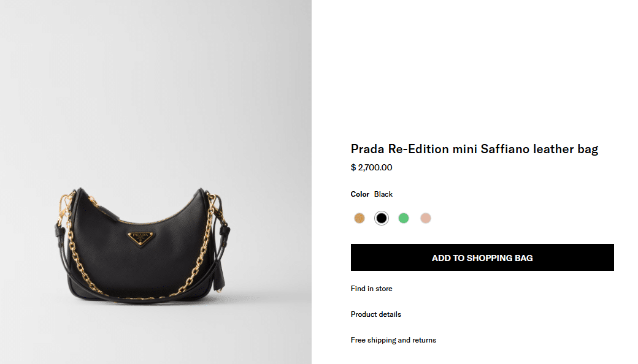Select the caramel tan color swatch
This screenshot has height=364, width=638.
pos(359,218)
